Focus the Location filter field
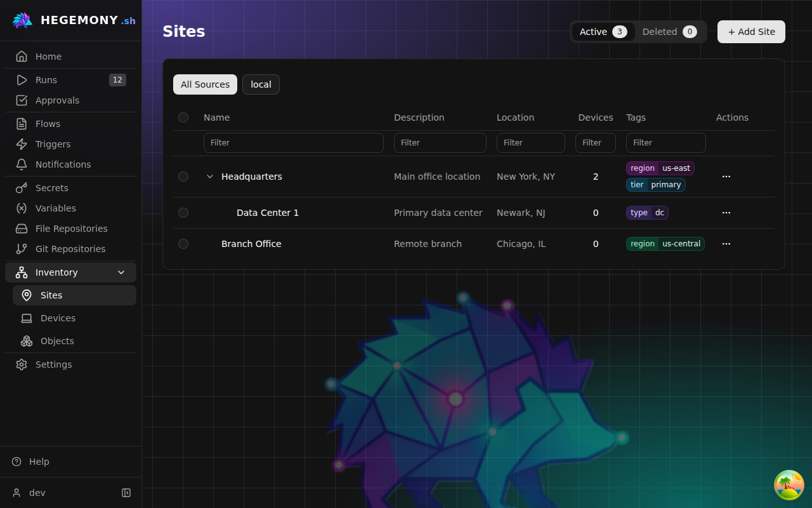The image size is (812, 508). (x=531, y=143)
